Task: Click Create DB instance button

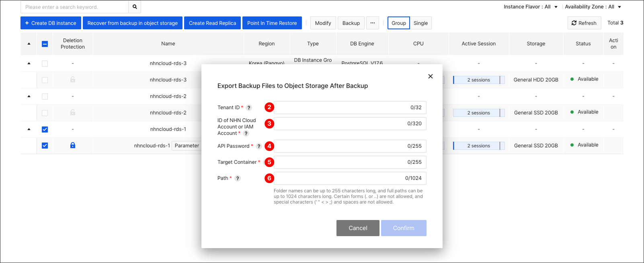Action: 51,23
